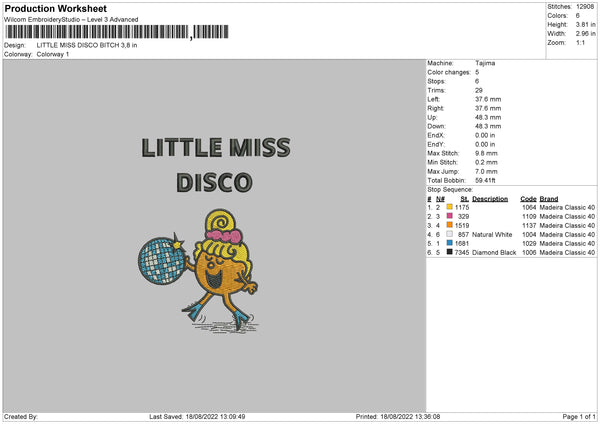600x424 pixels.
Task: Click the 'Color changes:' label
Action: [x=449, y=72]
